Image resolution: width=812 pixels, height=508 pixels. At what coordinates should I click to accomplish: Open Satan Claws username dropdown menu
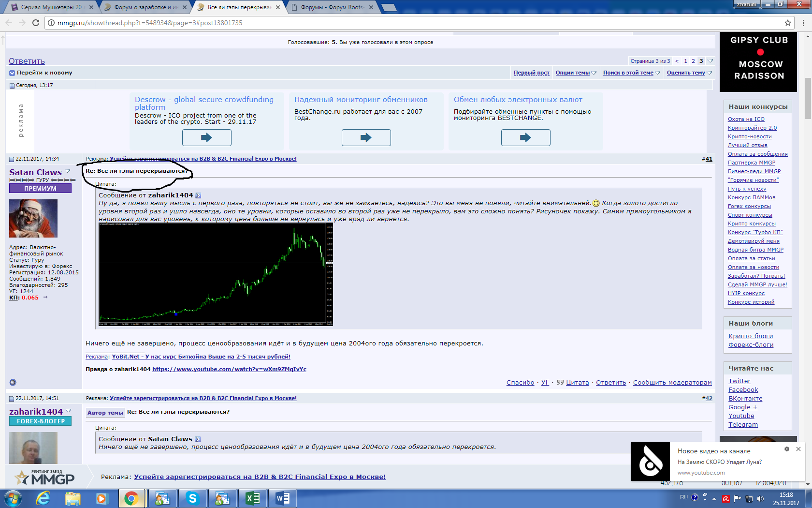(68, 171)
